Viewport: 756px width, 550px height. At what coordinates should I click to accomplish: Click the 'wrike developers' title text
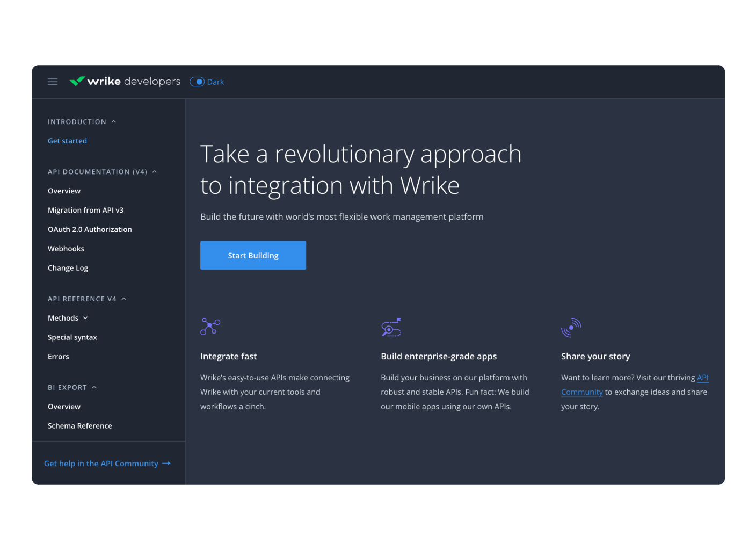[x=134, y=82]
